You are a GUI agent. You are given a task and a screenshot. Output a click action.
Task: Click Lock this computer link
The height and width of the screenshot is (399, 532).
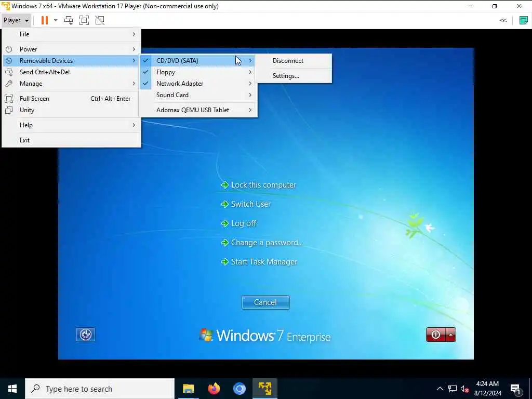coord(259,185)
